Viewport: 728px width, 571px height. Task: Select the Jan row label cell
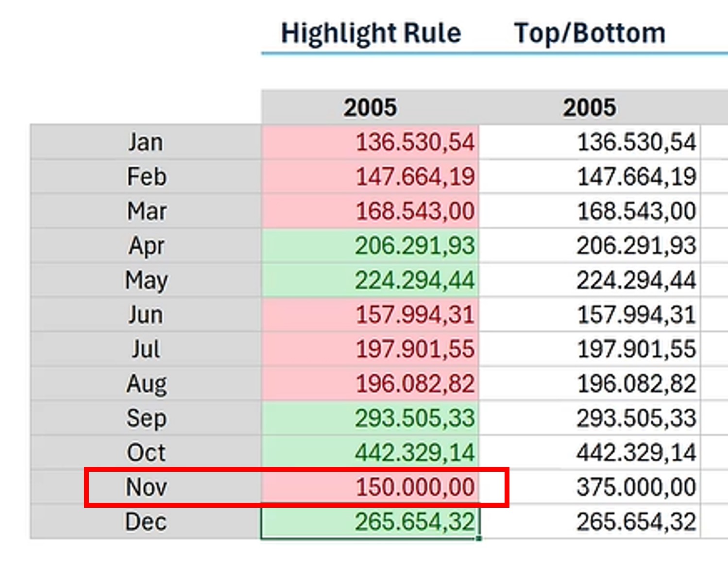146,142
